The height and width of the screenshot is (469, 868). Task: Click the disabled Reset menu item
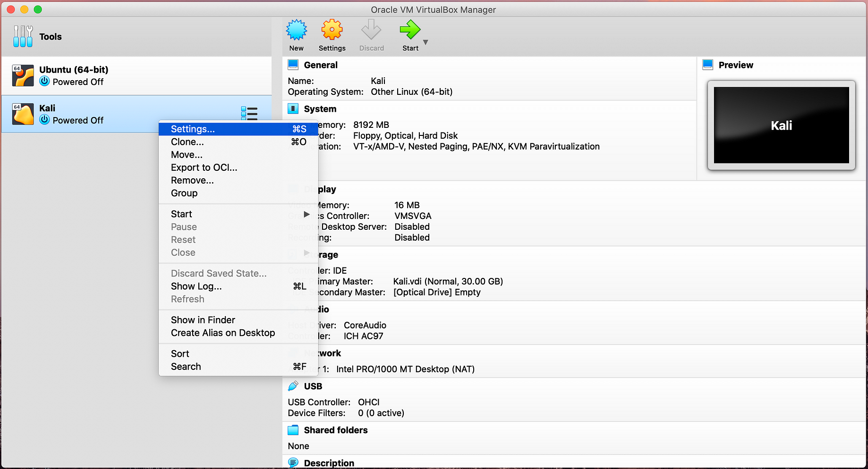pos(238,240)
